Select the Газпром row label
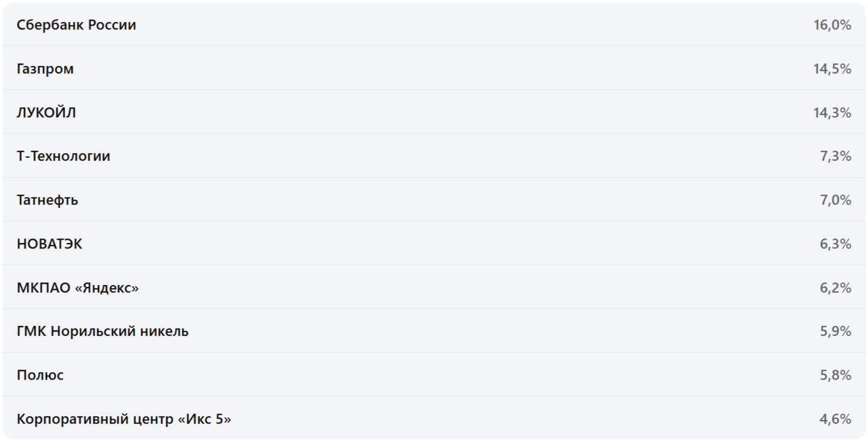Image resolution: width=868 pixels, height=440 pixels. pyautogui.click(x=45, y=69)
